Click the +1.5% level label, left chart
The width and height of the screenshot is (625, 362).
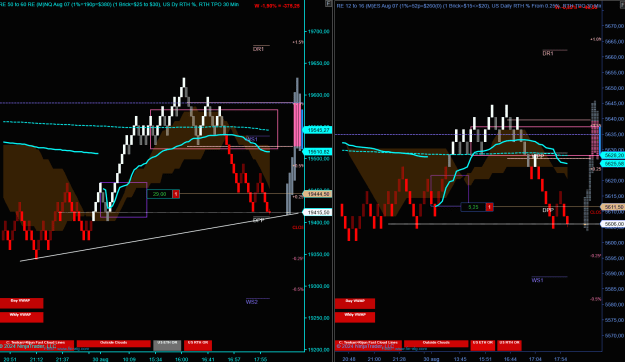coord(297,42)
